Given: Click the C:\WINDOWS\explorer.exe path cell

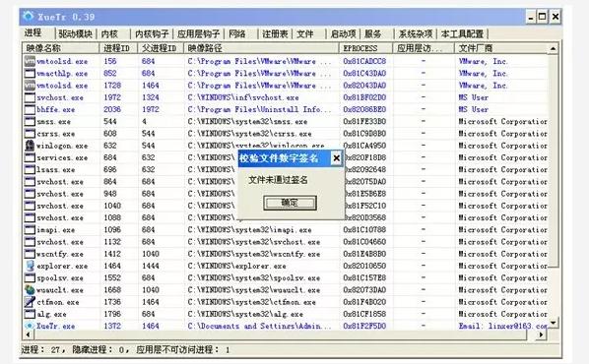Looking at the screenshot, I should coord(236,266).
